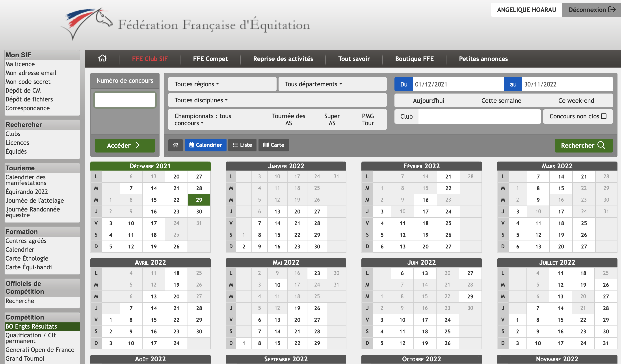Open Ma licence in the sidebar
621x364 pixels.
(20, 64)
